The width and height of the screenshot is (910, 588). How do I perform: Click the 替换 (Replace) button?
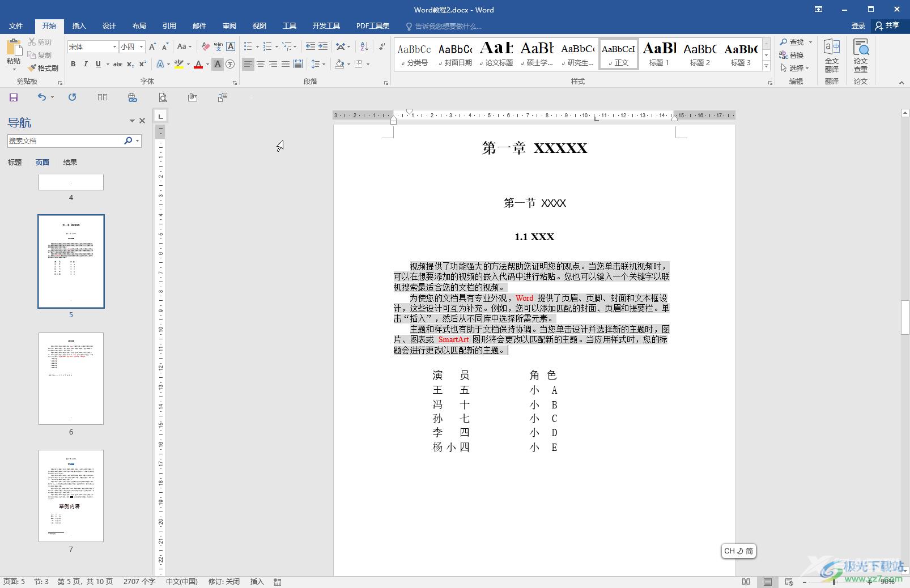click(792, 55)
